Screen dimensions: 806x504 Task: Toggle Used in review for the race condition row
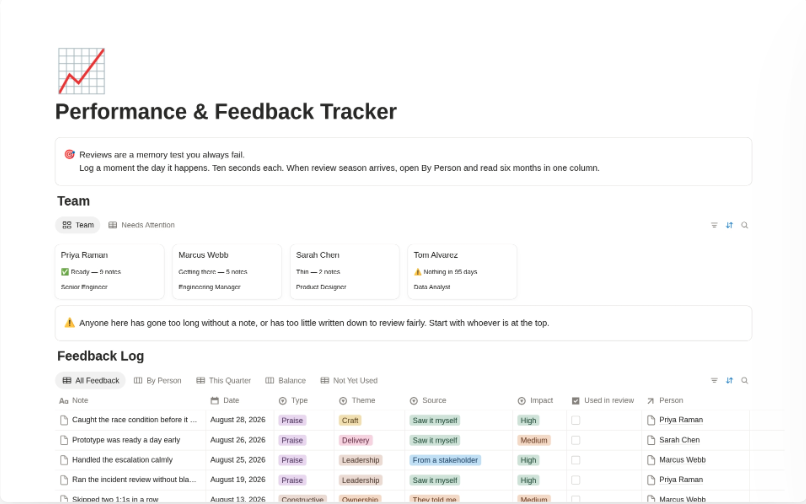(576, 420)
